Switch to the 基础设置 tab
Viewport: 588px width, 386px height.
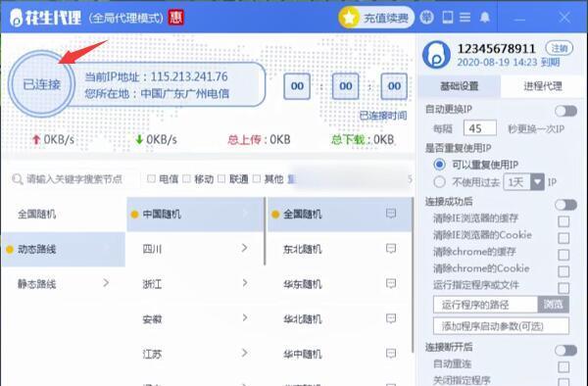(x=459, y=86)
